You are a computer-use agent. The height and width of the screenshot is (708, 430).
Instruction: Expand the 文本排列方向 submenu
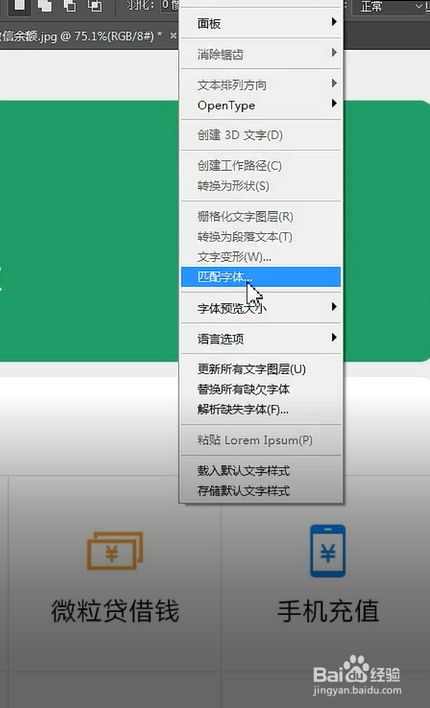click(x=261, y=85)
